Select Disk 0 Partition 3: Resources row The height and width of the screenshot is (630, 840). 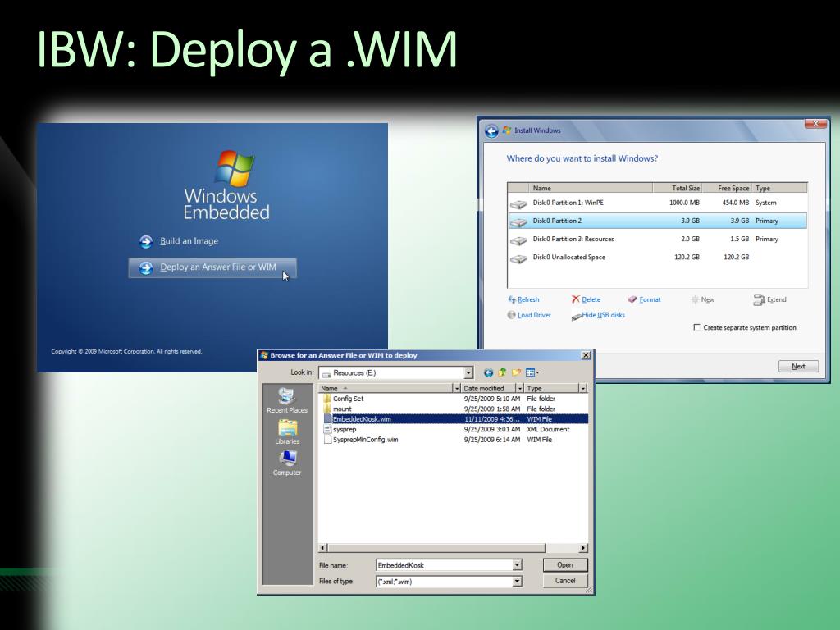point(657,239)
